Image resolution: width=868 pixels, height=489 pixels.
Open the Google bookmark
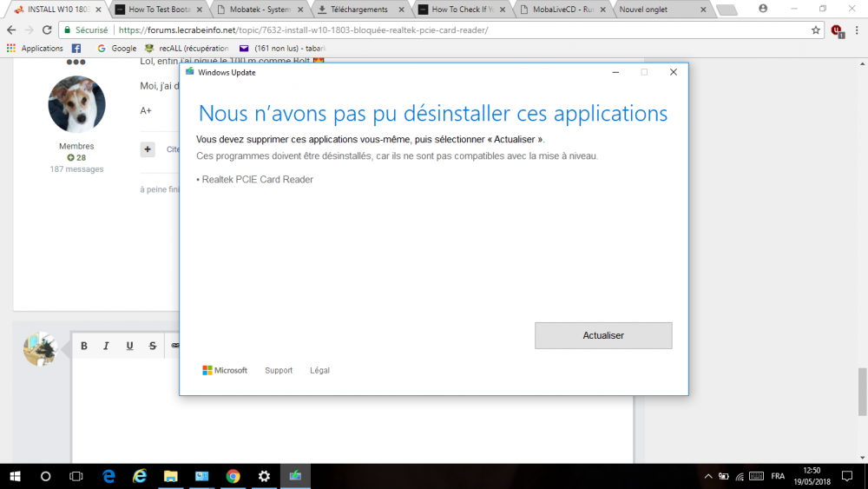pos(117,48)
